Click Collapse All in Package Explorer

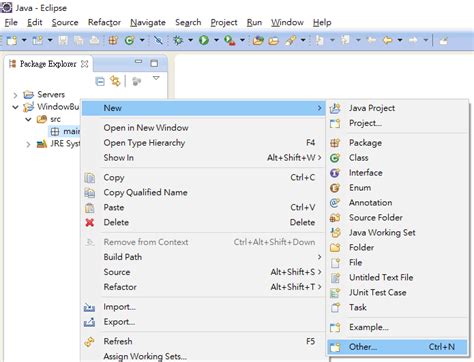click(x=100, y=81)
